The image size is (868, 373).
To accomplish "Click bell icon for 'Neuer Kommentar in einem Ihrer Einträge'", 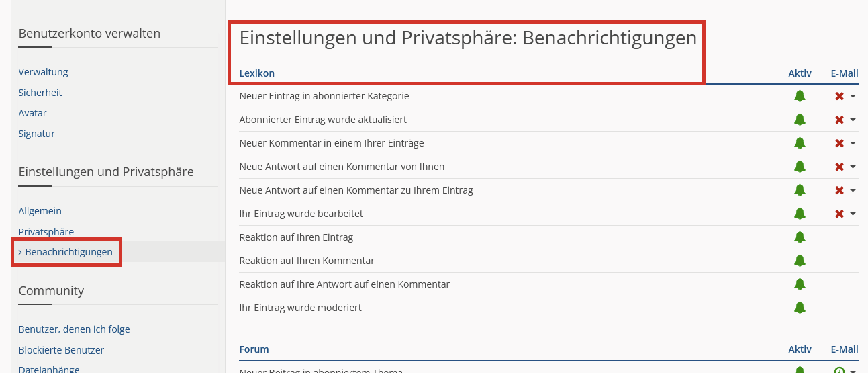I will click(800, 143).
